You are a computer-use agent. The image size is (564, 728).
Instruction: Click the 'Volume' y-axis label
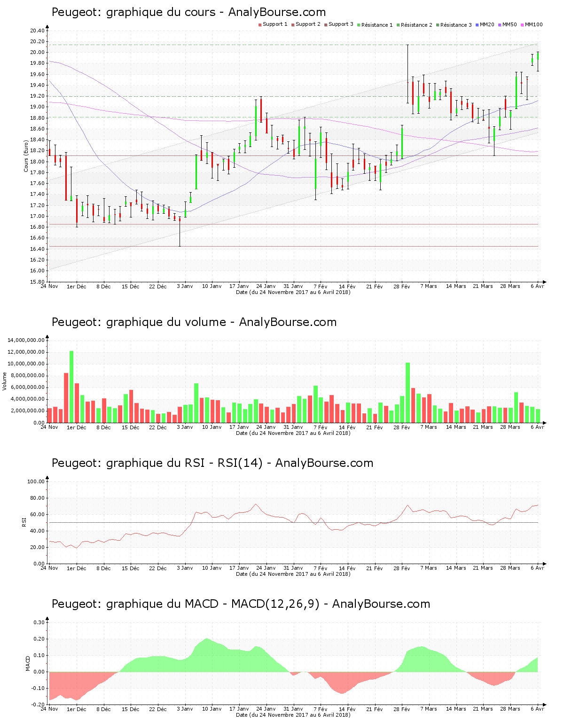5,381
